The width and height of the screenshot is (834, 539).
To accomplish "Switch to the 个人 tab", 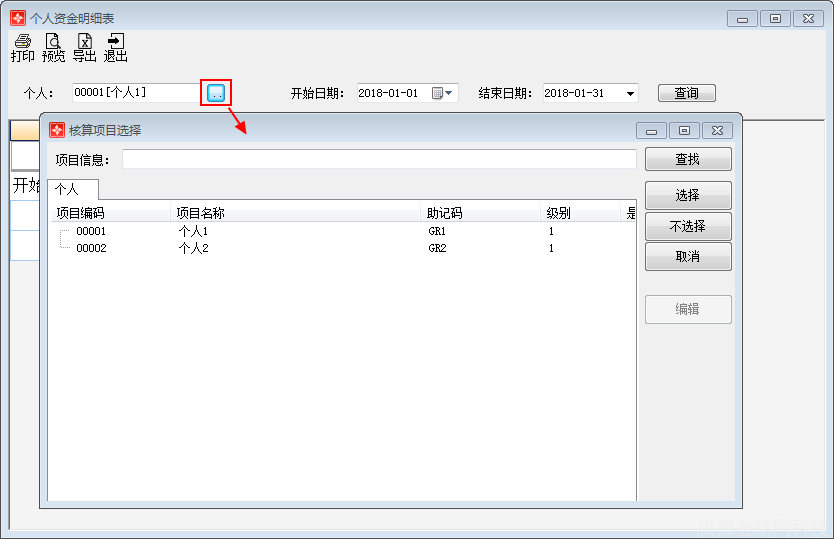I will (x=66, y=189).
